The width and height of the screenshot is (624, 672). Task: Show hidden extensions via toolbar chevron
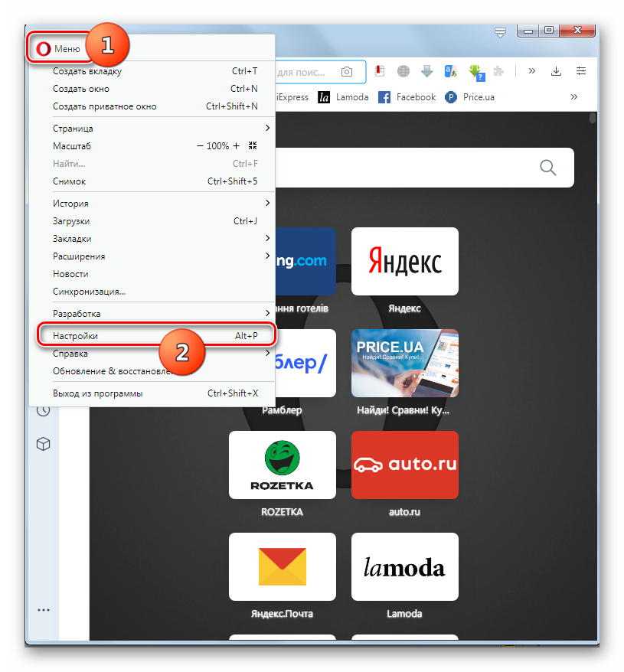coord(532,70)
